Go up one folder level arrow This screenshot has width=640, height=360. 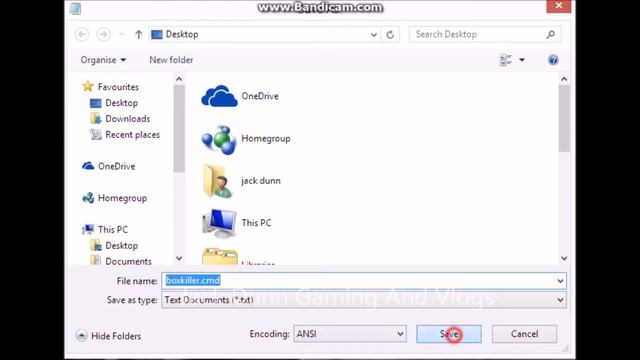tap(138, 35)
